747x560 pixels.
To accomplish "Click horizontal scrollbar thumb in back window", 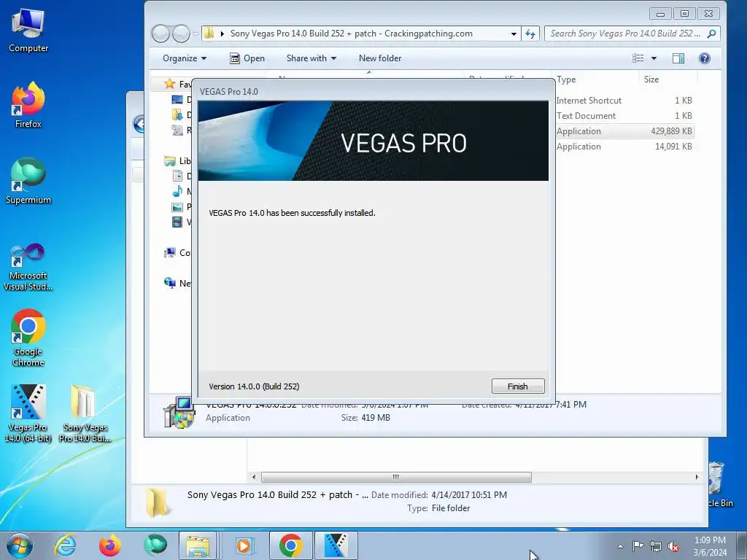I will 396,477.
